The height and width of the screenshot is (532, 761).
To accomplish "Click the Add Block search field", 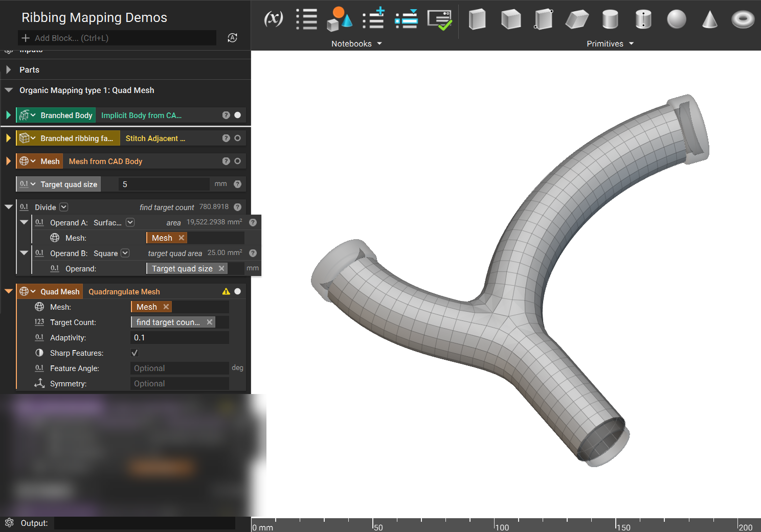I will pyautogui.click(x=117, y=38).
